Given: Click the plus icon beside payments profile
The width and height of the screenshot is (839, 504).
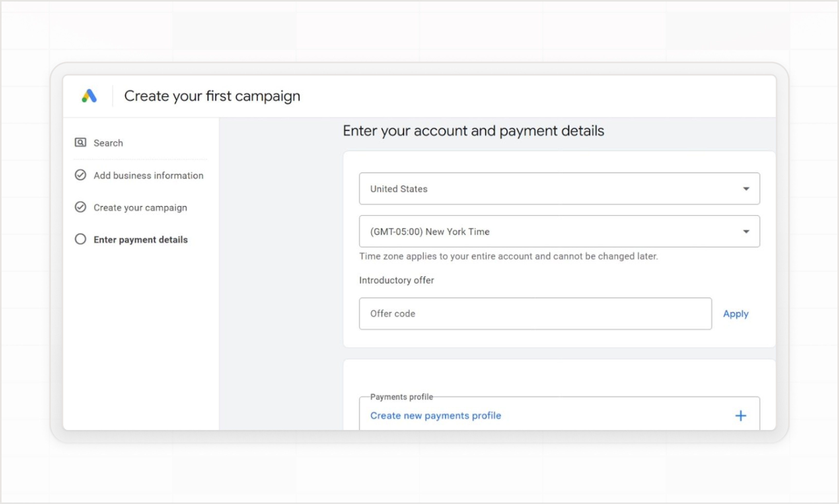Looking at the screenshot, I should [741, 416].
